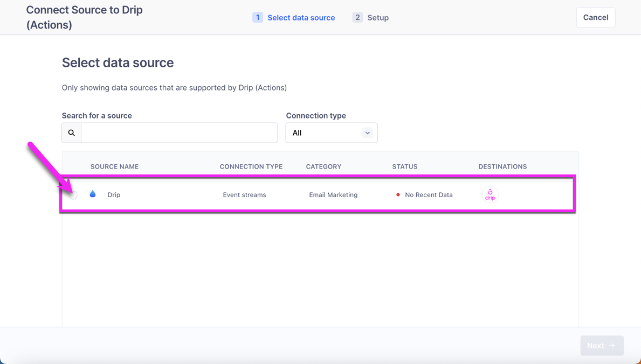Click the step 1 number badge
The width and height of the screenshot is (641, 364).
click(x=258, y=18)
